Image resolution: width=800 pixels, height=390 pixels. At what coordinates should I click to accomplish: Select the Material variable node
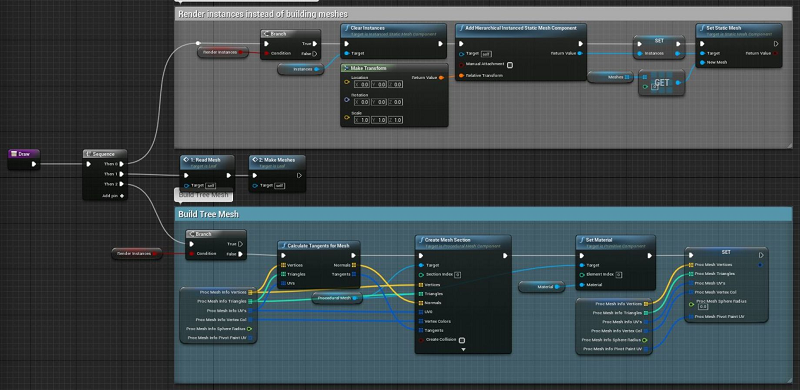pyautogui.click(x=541, y=287)
